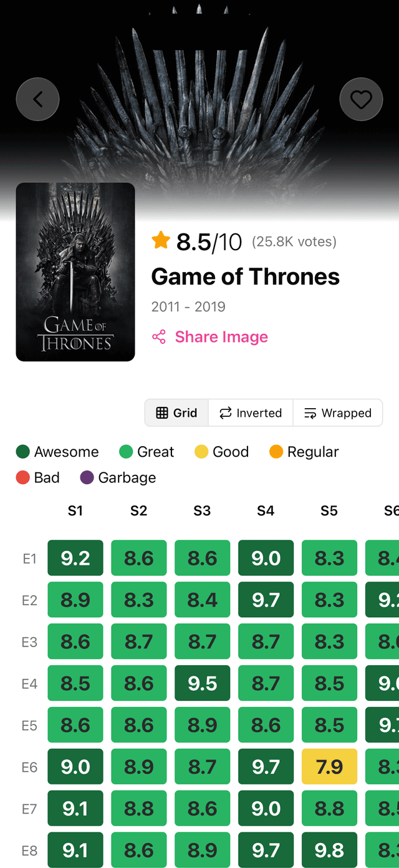
Task: Select the 9.8 rating for S5 E8
Action: (x=329, y=849)
